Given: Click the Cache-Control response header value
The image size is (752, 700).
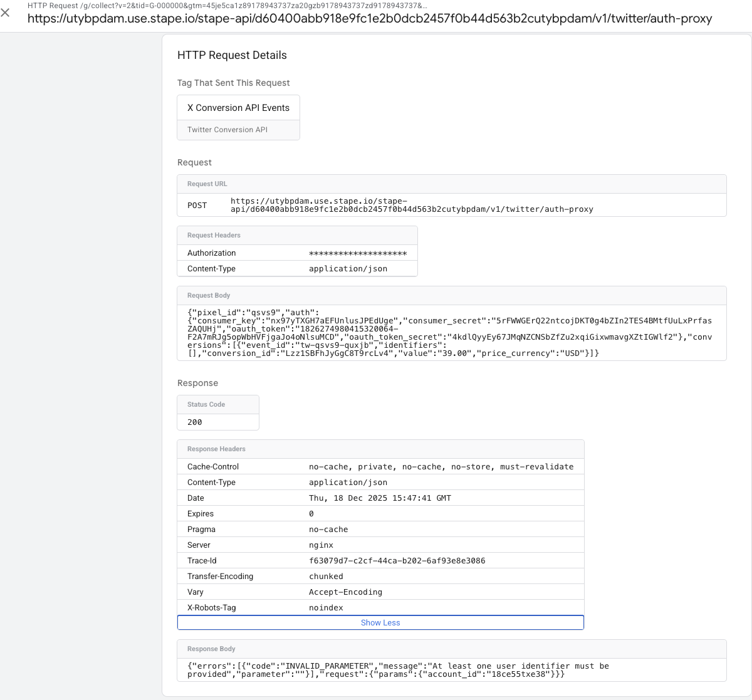Looking at the screenshot, I should pos(441,467).
